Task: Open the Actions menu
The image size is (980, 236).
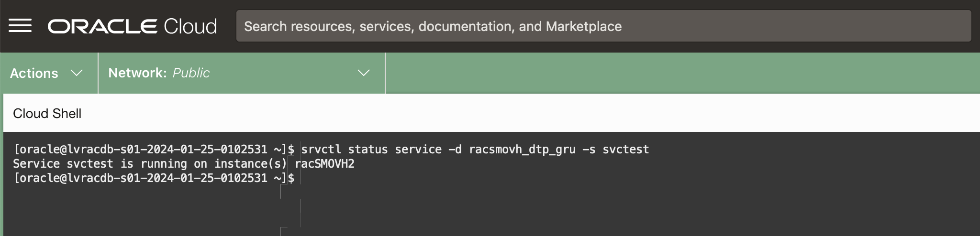Action: pos(34,73)
